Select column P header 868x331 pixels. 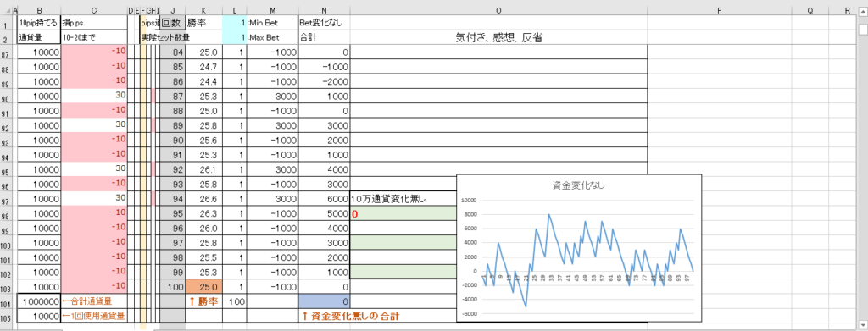pos(719,10)
